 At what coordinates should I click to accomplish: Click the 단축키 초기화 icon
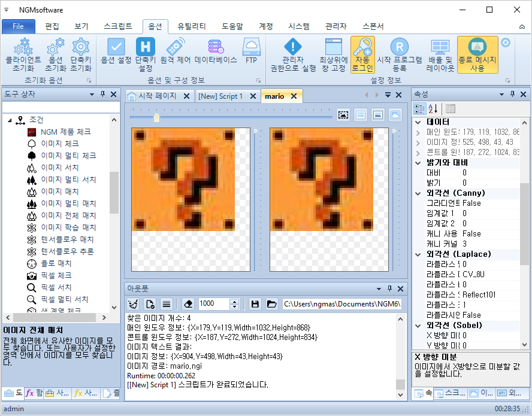[81, 54]
